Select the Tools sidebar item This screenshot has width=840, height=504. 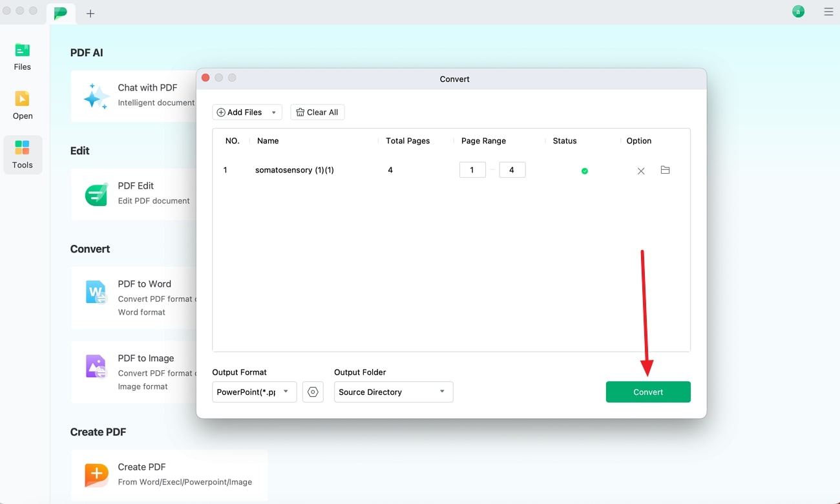[23, 155]
